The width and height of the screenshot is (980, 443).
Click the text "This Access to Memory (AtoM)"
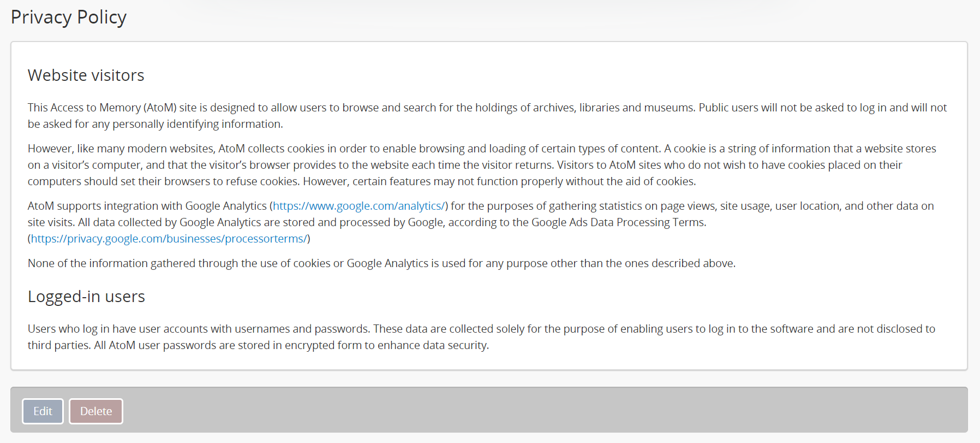(x=101, y=108)
